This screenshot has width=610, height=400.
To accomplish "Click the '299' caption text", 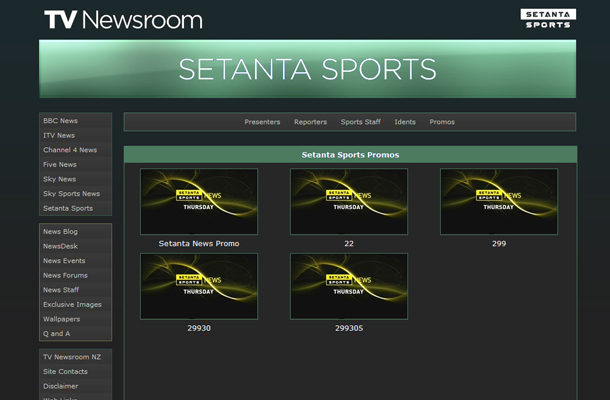I will coord(499,244).
